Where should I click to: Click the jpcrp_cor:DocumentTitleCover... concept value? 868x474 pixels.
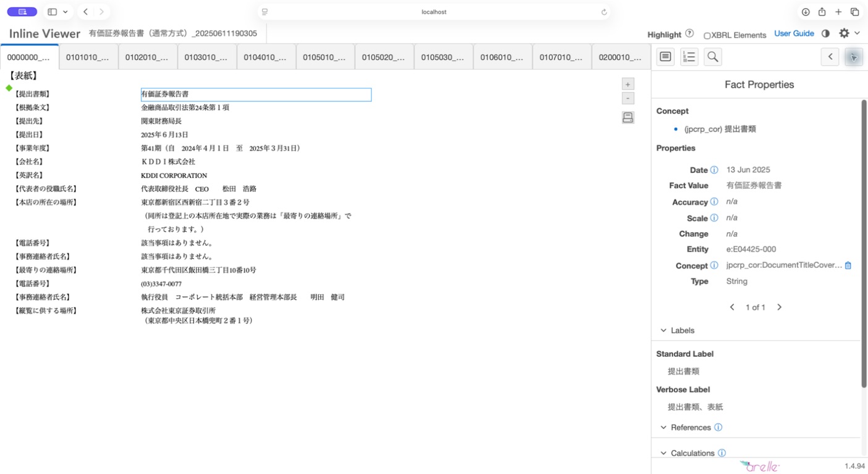(784, 265)
